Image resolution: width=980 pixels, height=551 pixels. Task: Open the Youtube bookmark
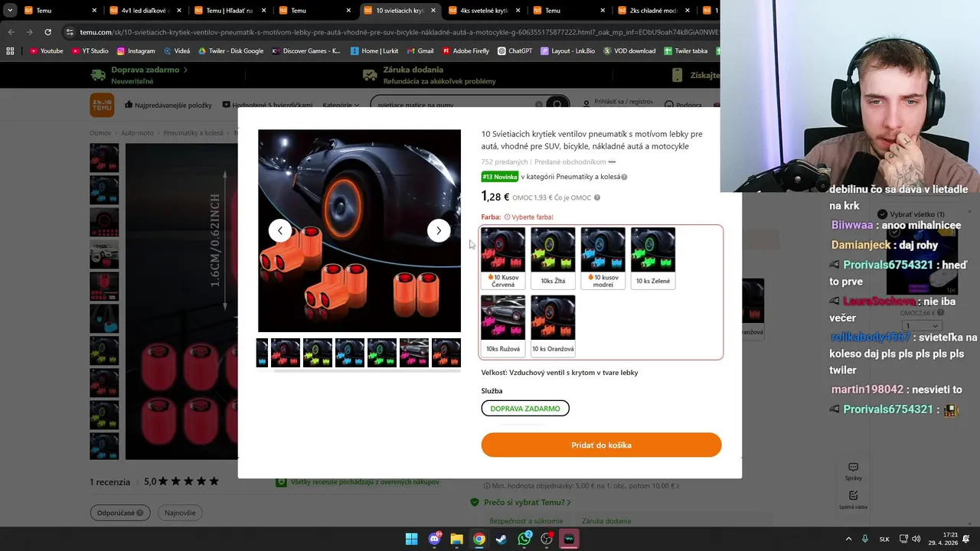[x=46, y=51]
